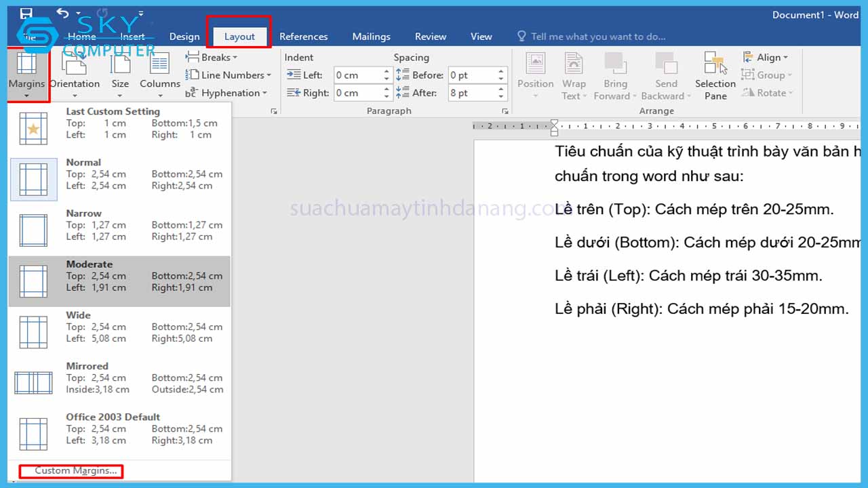Open the Selection Pane
This screenshot has height=488, width=868.
coord(715,75)
